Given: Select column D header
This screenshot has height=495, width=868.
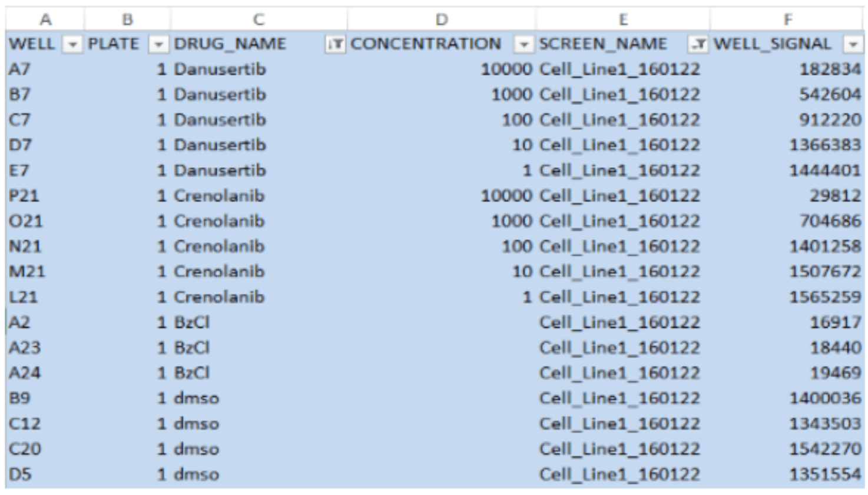Looking at the screenshot, I should (x=440, y=19).
